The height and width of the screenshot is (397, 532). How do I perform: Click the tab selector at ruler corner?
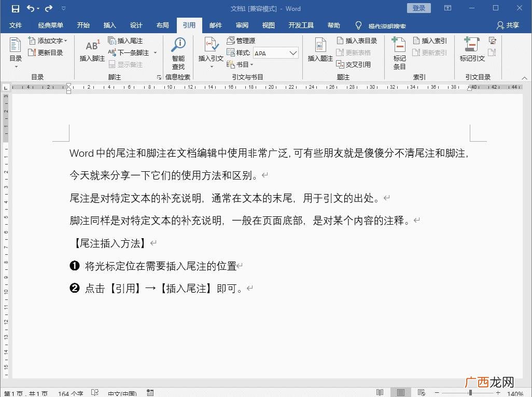coord(5,88)
